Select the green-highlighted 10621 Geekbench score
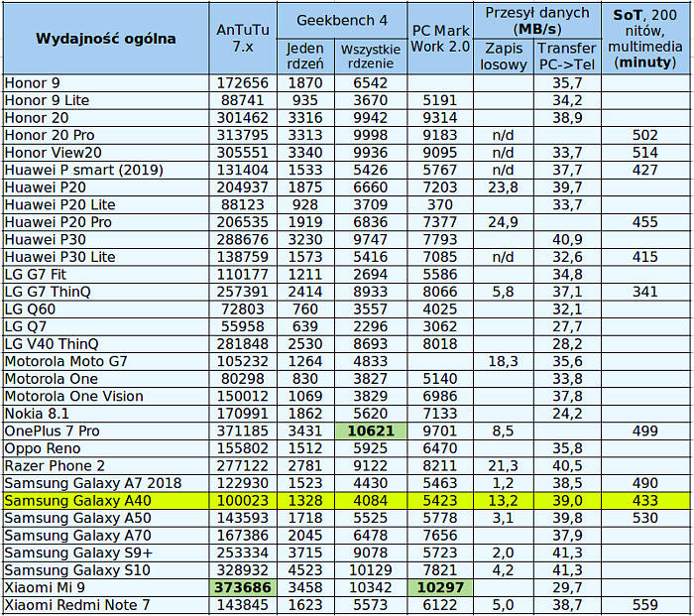Screen dimensions: 694x616 [370, 431]
